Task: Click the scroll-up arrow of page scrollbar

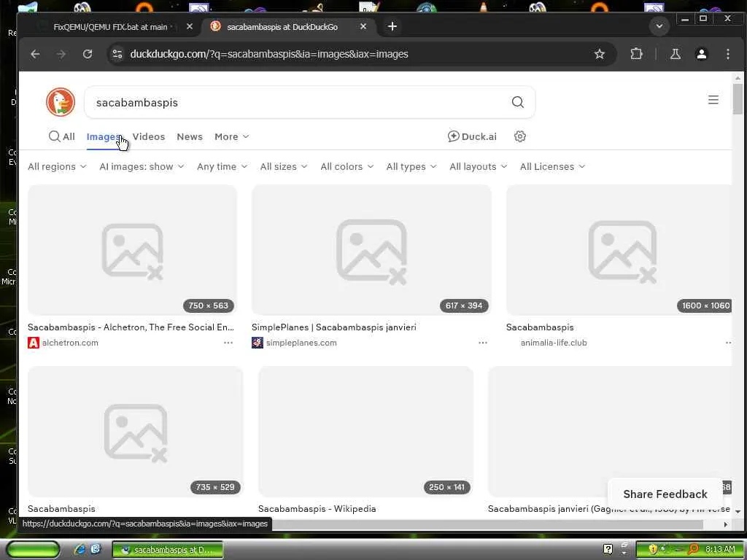Action: click(738, 77)
